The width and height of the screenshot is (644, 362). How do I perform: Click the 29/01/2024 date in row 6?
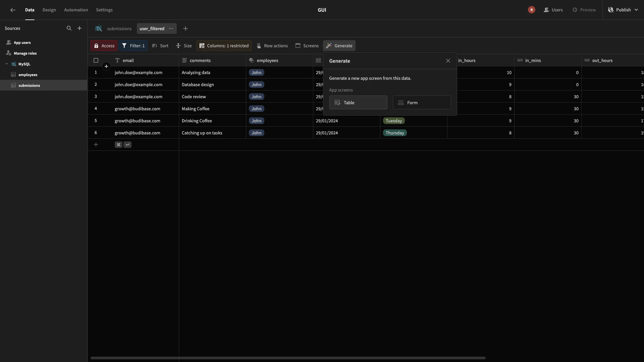tap(327, 133)
